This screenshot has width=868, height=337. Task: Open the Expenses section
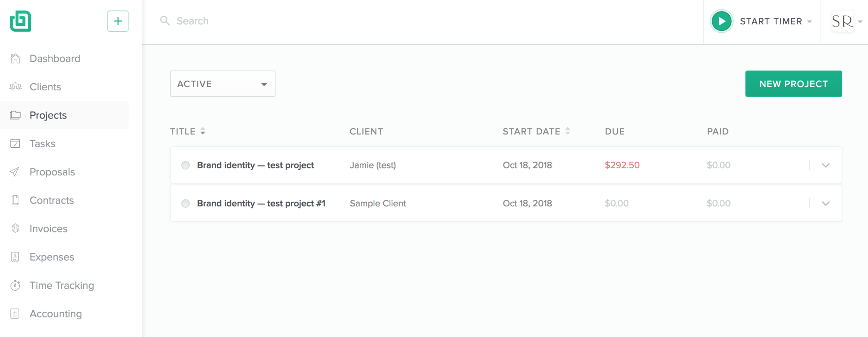pos(52,257)
